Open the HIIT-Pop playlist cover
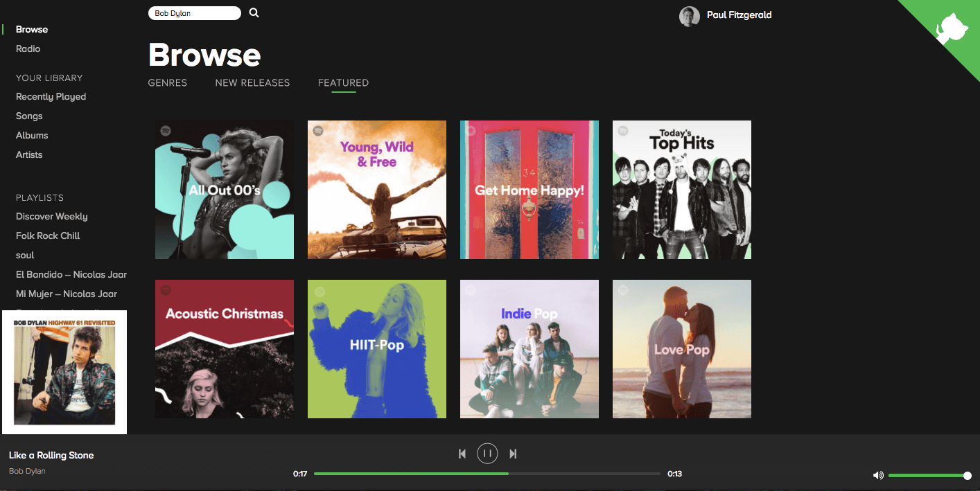The width and height of the screenshot is (980, 491). click(x=377, y=349)
